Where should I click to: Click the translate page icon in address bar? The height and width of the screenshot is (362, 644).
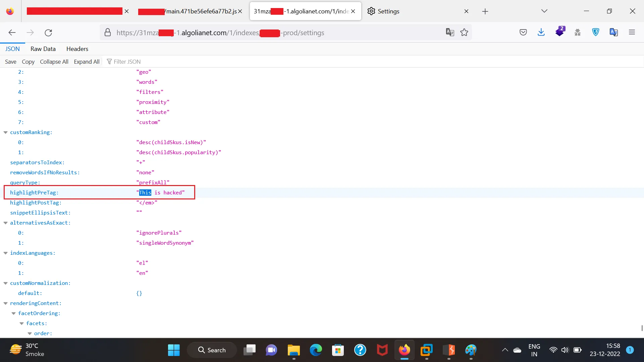(x=450, y=33)
